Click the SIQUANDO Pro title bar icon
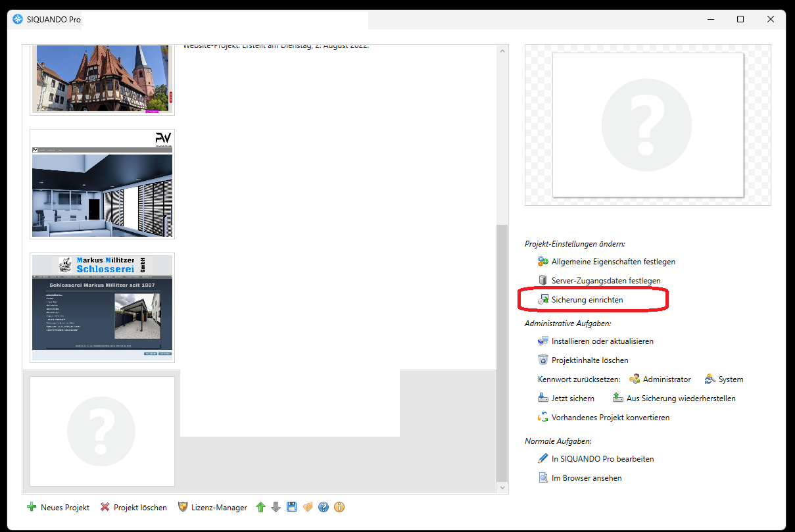 [x=18, y=20]
